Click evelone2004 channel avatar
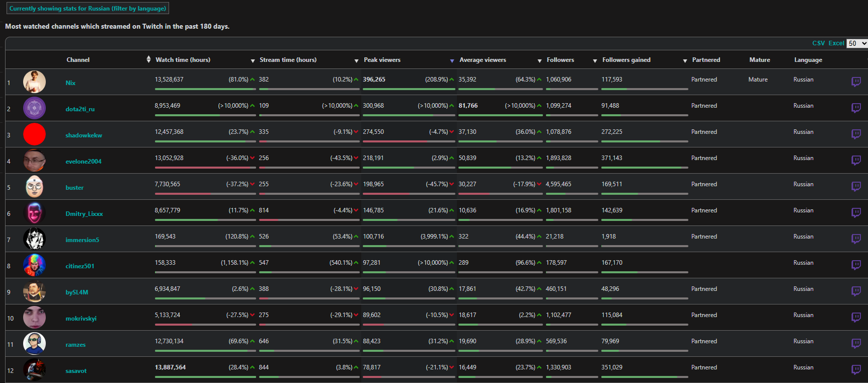 [x=34, y=161]
